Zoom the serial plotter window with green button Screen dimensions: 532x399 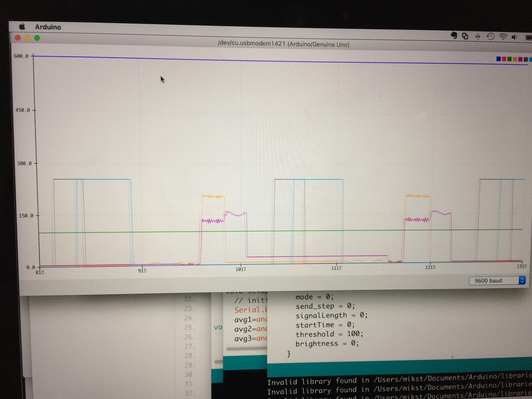pos(37,38)
